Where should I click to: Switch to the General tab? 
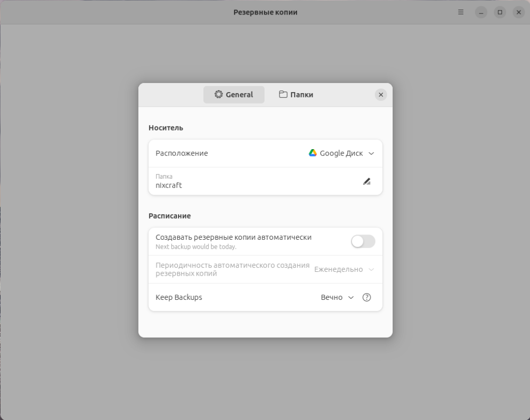[x=234, y=95]
